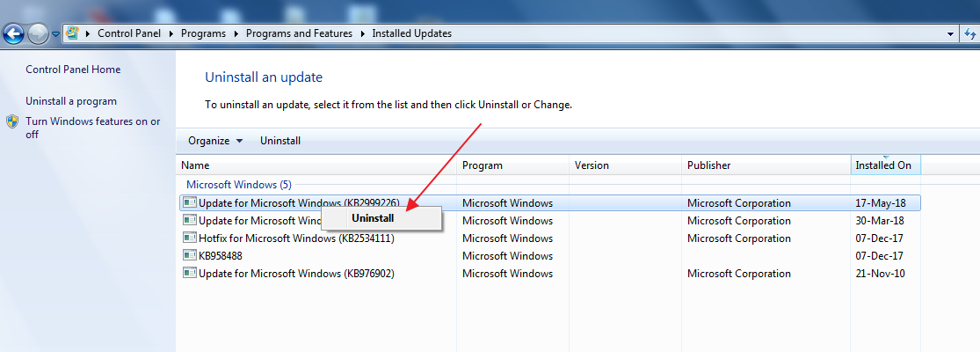Image resolution: width=980 pixels, height=352 pixels.
Task: Click Uninstall in the toolbar
Action: (x=280, y=141)
